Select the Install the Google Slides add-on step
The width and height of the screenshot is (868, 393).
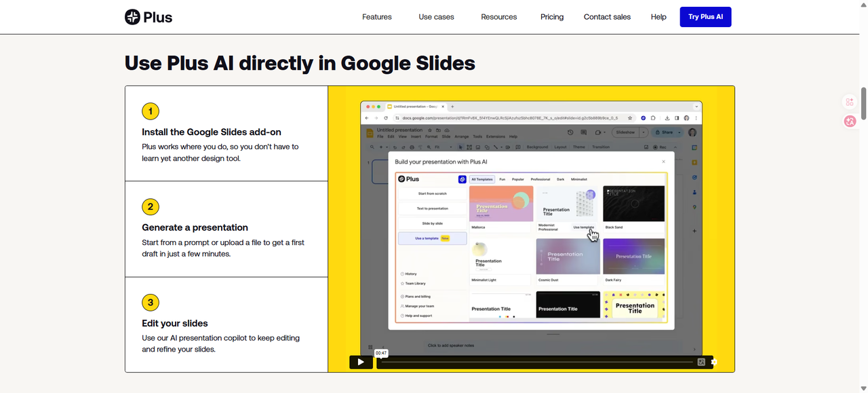[x=226, y=133]
